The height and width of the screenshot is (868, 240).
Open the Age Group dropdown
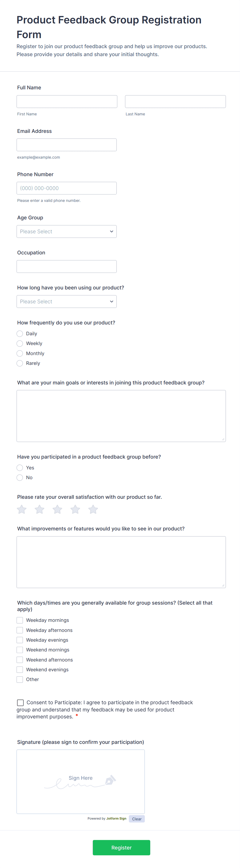(x=67, y=231)
